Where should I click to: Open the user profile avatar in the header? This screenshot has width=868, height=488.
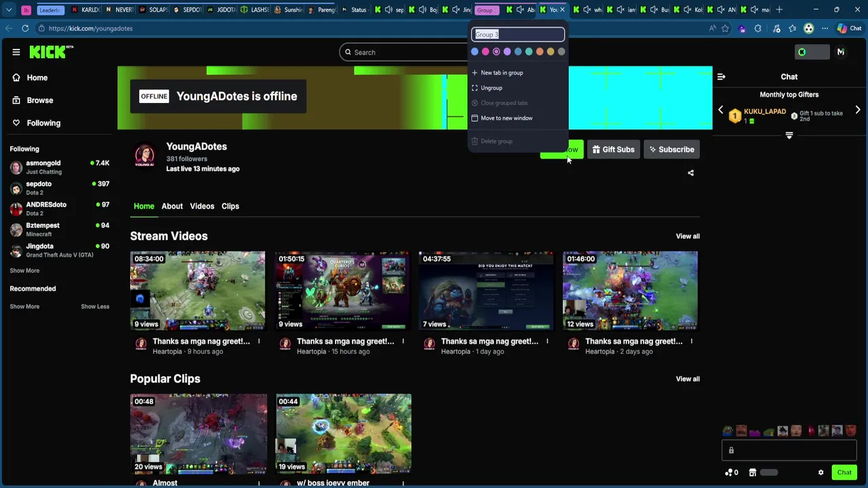pyautogui.click(x=840, y=52)
